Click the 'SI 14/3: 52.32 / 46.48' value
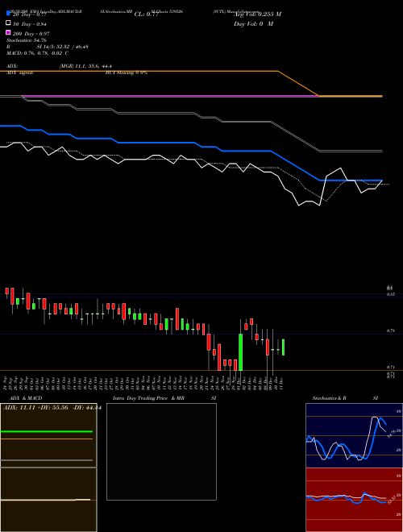 (62, 47)
